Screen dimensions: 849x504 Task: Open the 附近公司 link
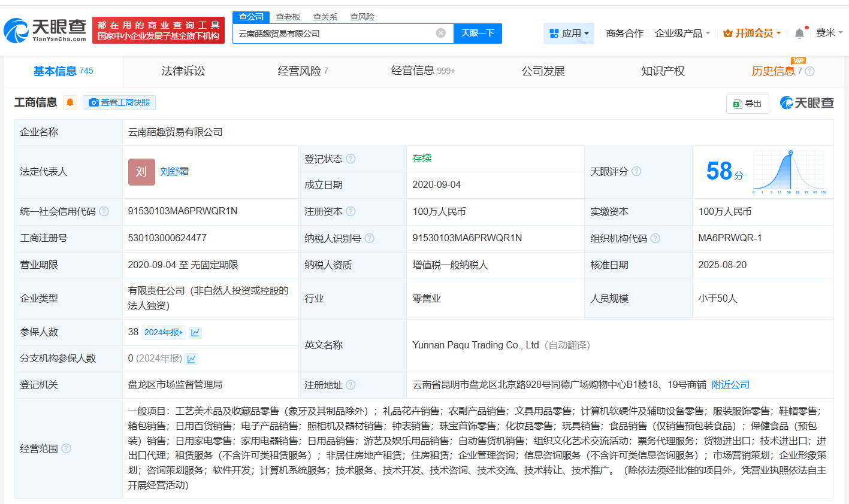tap(730, 385)
